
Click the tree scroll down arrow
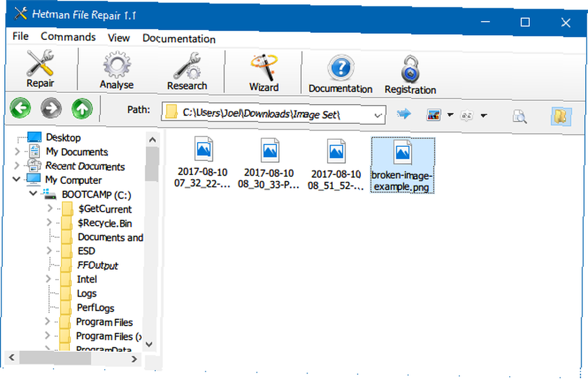(149, 344)
